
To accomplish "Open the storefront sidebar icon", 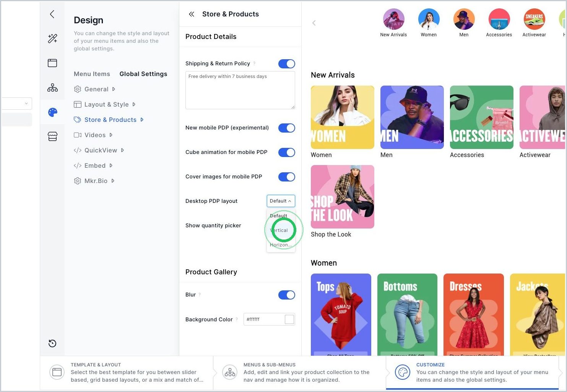I will pos(52,136).
